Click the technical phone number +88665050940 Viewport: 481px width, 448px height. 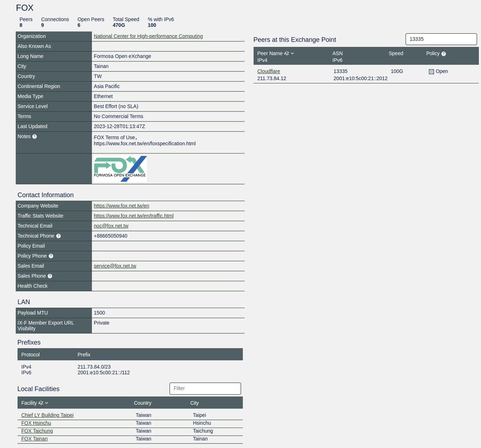coord(111,236)
